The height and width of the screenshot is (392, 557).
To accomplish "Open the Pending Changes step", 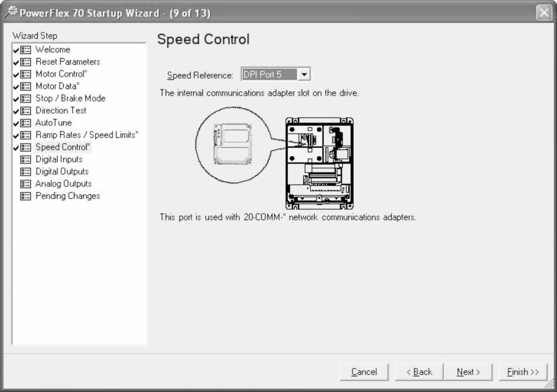I will pos(68,196).
